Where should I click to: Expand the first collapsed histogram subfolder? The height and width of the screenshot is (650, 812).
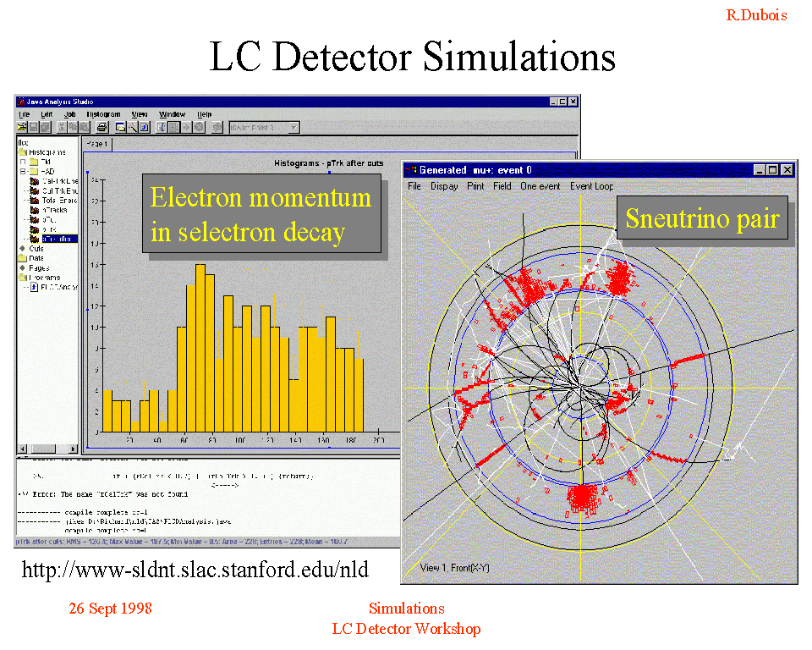[x=24, y=161]
